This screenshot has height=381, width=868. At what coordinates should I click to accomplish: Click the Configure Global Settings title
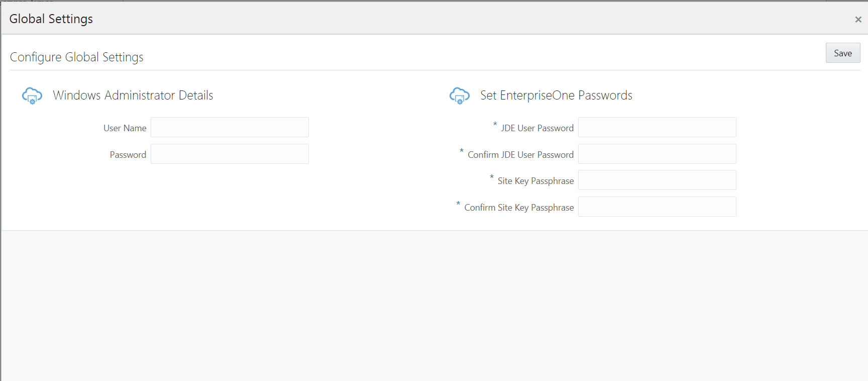coord(76,57)
